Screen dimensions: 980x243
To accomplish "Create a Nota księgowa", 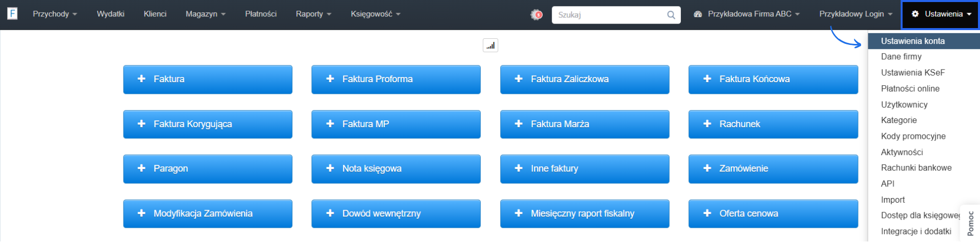I will 396,169.
